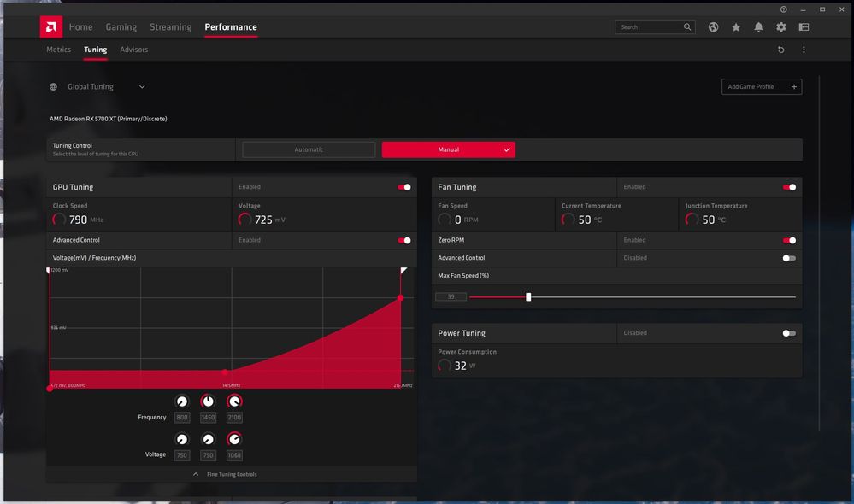Click the Power Consumption gauge dial

445,366
